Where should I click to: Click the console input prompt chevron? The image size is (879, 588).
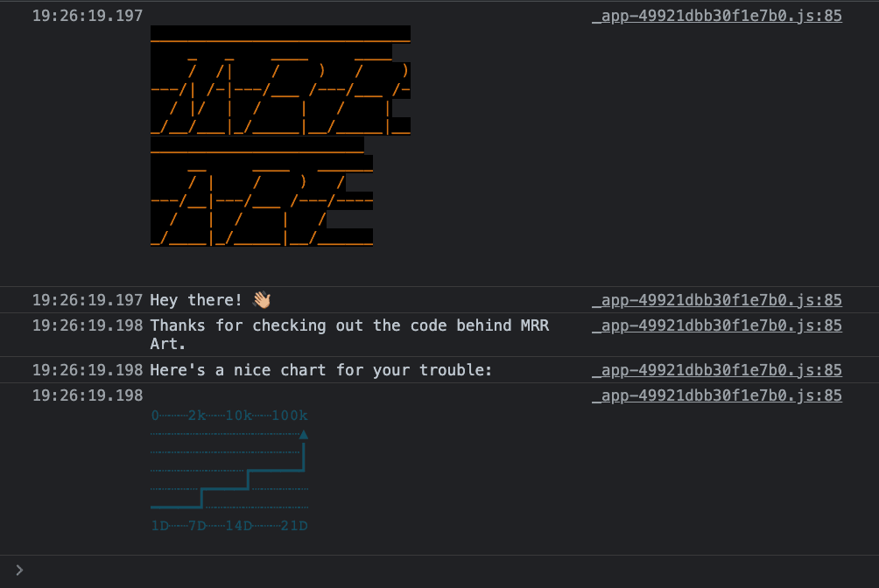pyautogui.click(x=19, y=570)
